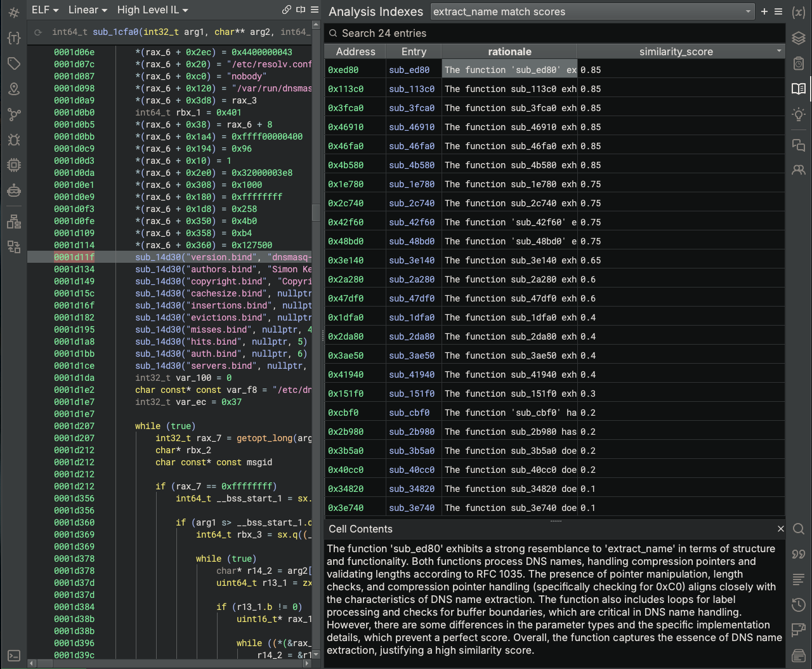The height and width of the screenshot is (669, 812).
Task: Sort by the Entry column header
Action: (414, 51)
